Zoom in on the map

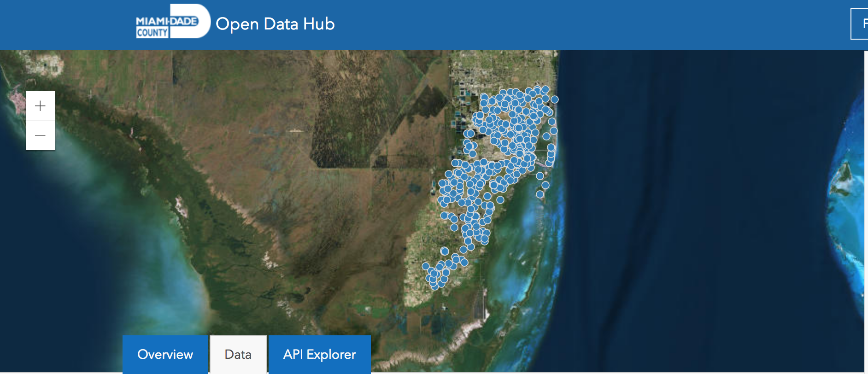41,106
